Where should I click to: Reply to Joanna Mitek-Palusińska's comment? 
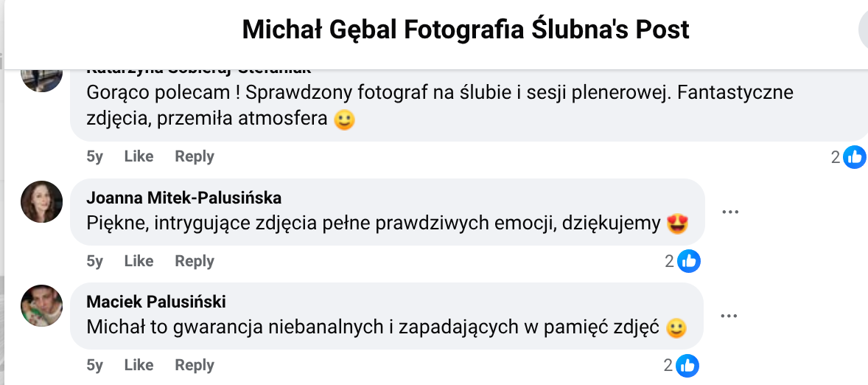(x=195, y=261)
